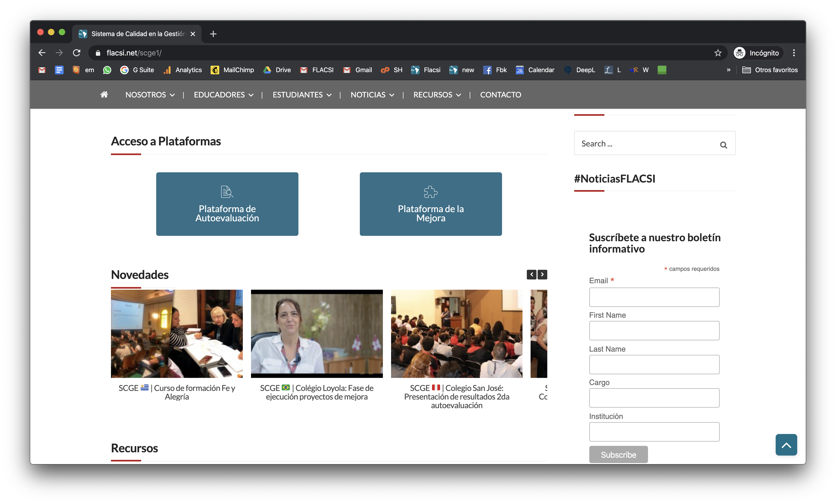836x504 pixels.
Task: Go to the site home via house icon
Action: (x=104, y=94)
